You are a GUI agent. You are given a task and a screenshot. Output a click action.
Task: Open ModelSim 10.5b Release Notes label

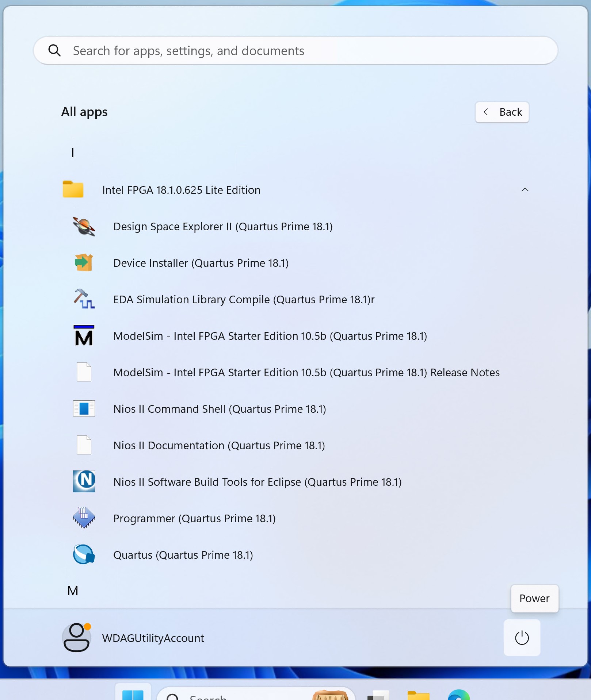pos(306,373)
